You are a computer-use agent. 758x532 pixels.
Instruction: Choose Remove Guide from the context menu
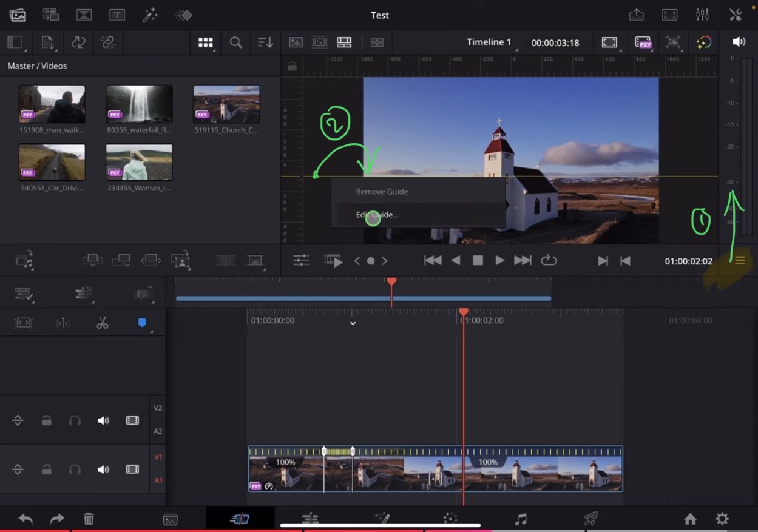[x=381, y=191]
